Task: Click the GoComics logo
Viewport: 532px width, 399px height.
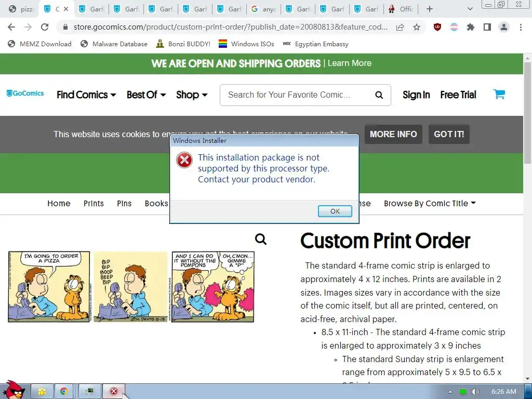Action: coord(25,94)
